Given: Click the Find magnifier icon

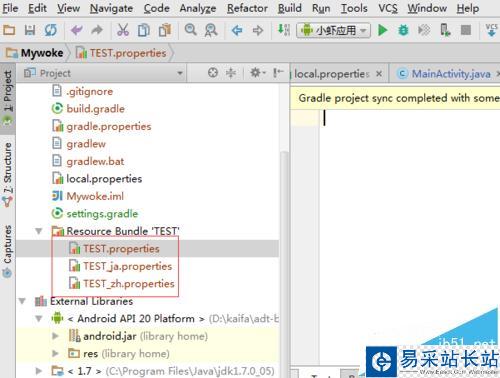Looking at the screenshot, I should [x=191, y=30].
